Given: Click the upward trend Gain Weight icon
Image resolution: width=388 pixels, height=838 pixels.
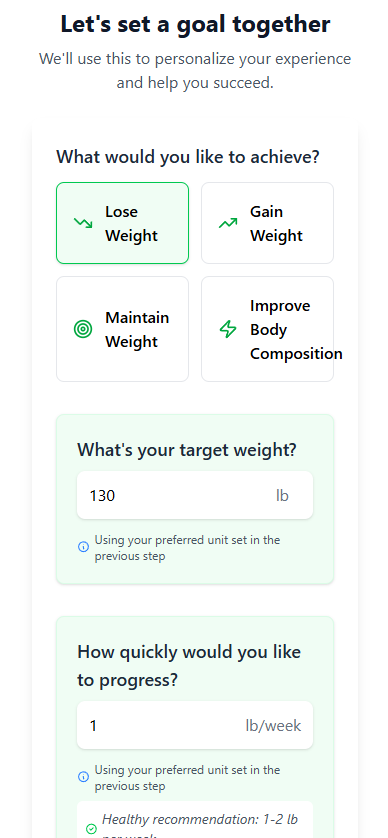Looking at the screenshot, I should pyautogui.click(x=228, y=223).
